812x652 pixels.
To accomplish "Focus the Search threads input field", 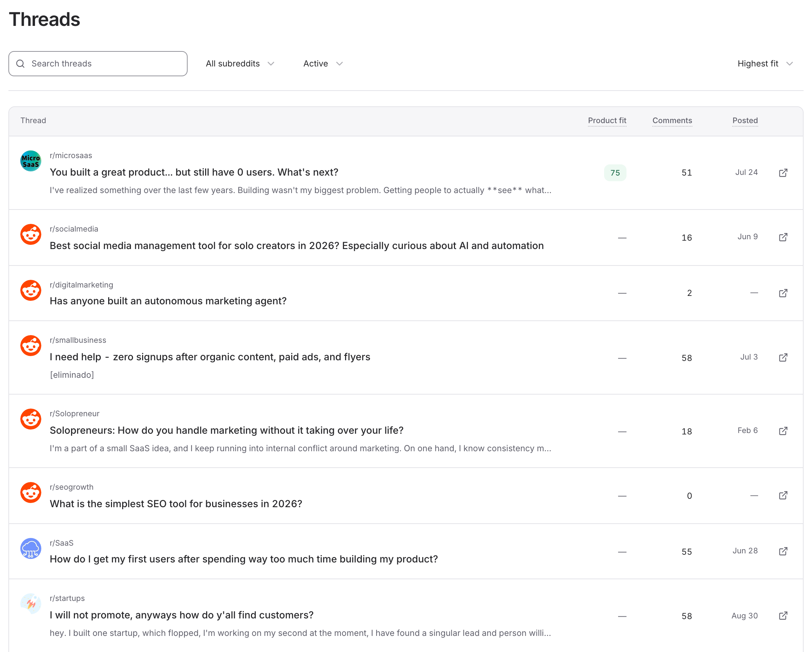I will point(98,64).
